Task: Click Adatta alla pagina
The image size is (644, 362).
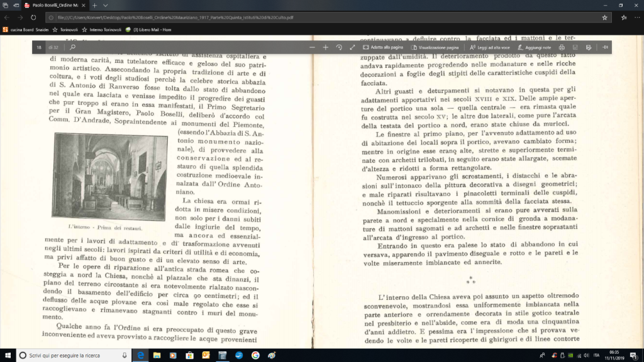Action: pos(383,47)
